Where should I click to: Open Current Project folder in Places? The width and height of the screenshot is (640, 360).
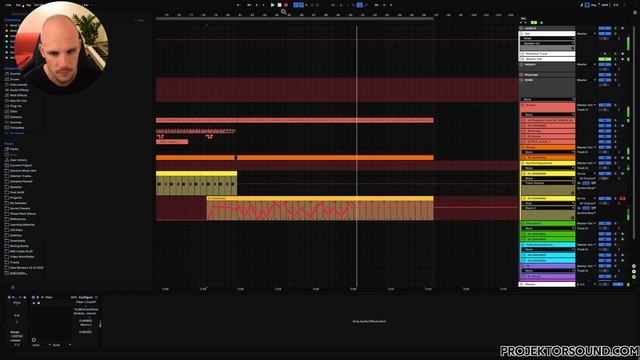[x=21, y=165]
